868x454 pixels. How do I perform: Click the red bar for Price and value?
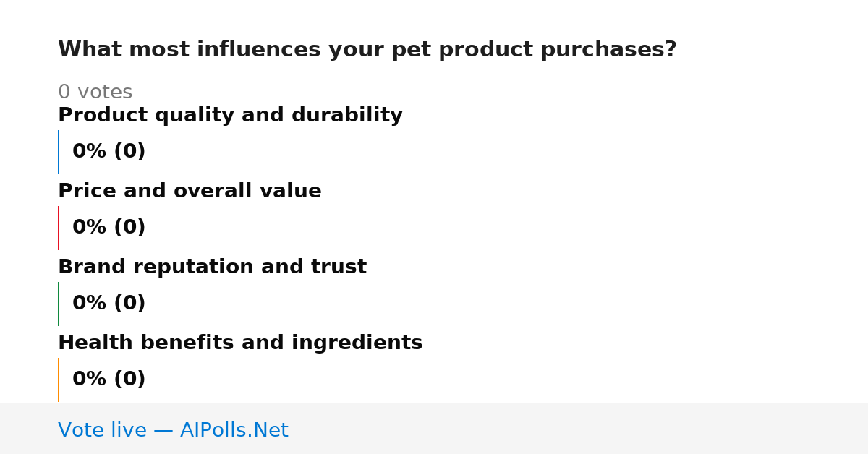(58, 228)
